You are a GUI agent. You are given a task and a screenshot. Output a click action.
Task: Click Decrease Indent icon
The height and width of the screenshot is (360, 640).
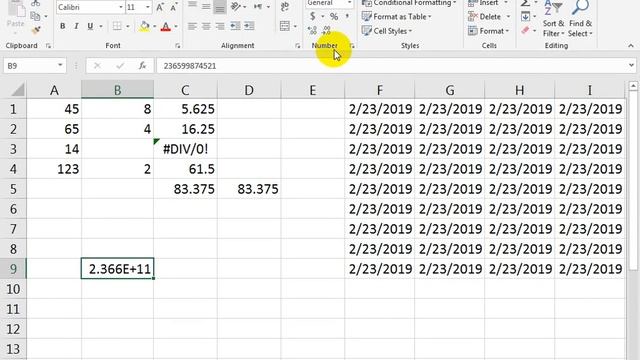pyautogui.click(x=235, y=26)
